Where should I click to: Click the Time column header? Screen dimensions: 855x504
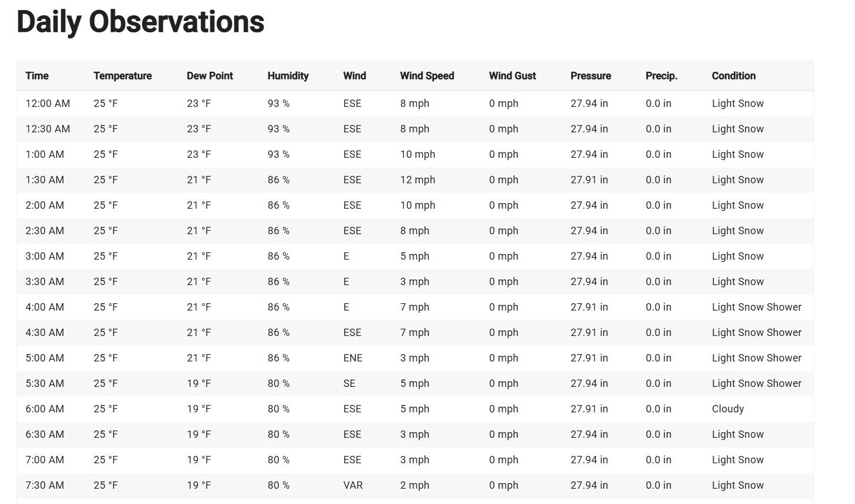pyautogui.click(x=37, y=76)
